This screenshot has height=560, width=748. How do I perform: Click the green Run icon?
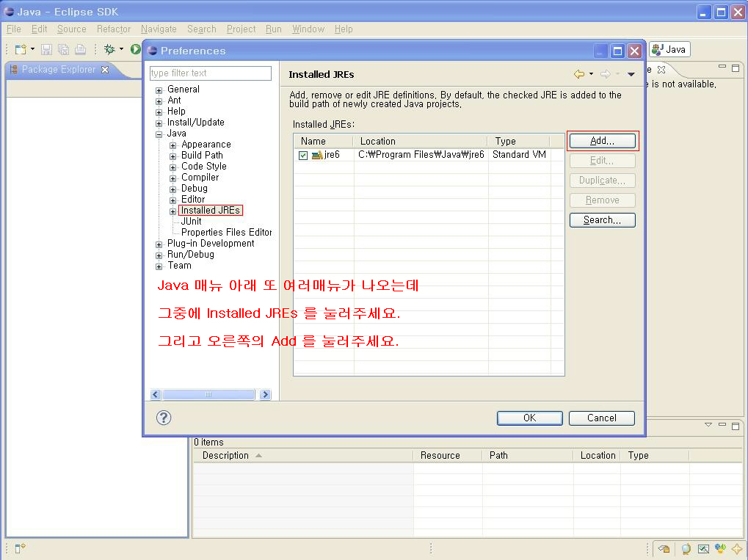136,49
